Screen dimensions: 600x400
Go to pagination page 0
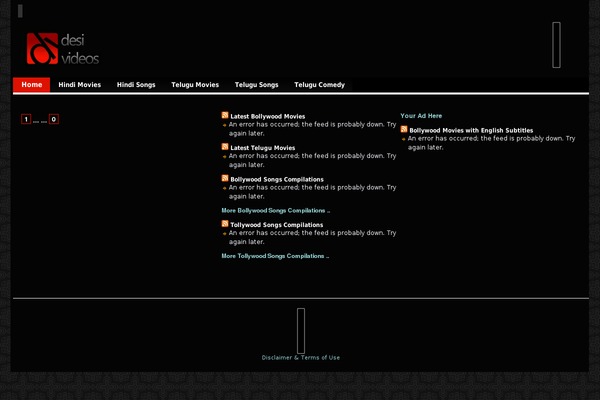point(54,119)
